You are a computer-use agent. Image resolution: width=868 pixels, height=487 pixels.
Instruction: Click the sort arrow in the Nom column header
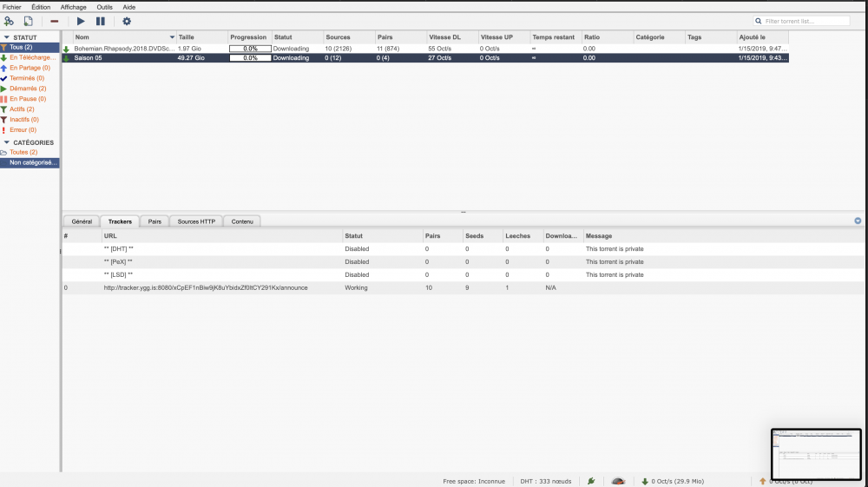(x=172, y=37)
